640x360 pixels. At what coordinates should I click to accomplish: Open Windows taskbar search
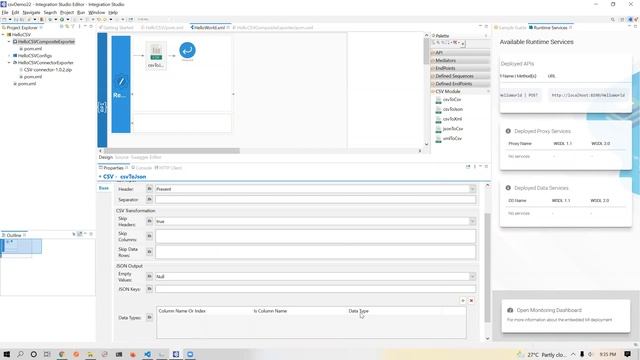click(20, 354)
